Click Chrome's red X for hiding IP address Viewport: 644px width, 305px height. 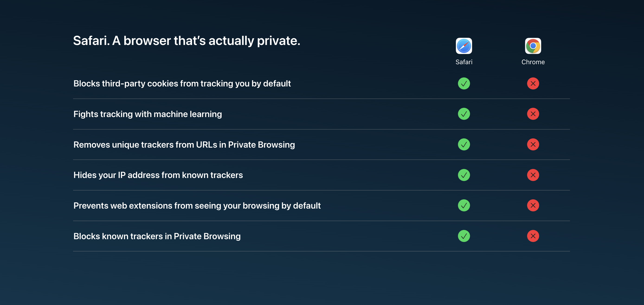pos(533,175)
